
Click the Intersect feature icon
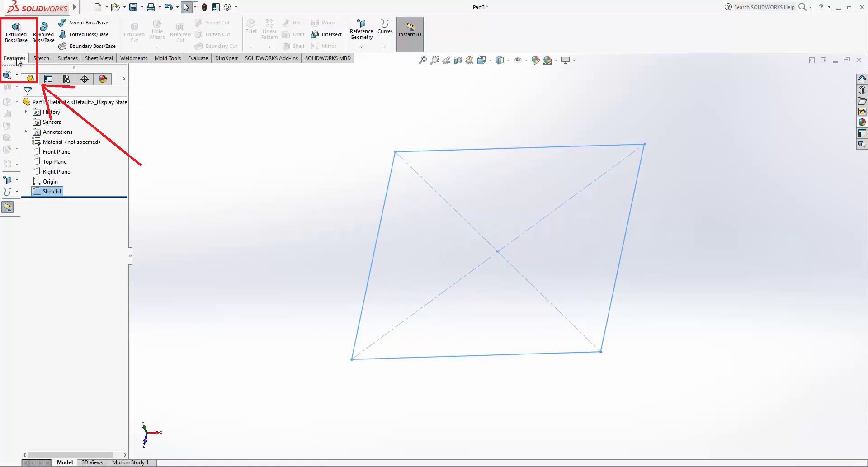(x=326, y=34)
